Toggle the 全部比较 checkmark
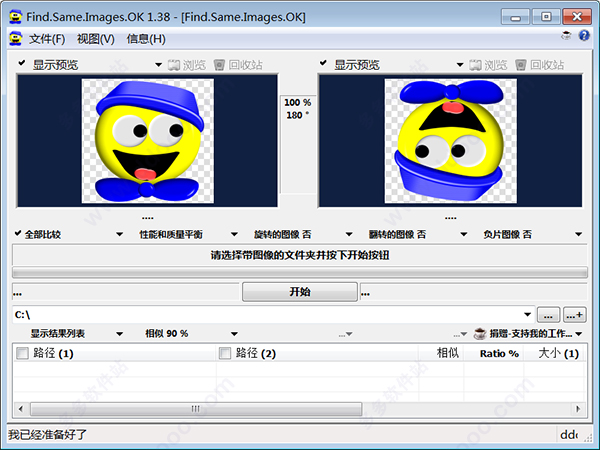Image resolution: width=600 pixels, height=450 pixels. (18, 233)
